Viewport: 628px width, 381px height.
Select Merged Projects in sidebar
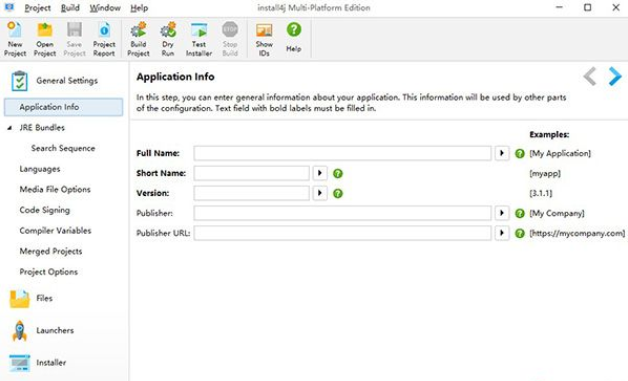pyautogui.click(x=51, y=252)
